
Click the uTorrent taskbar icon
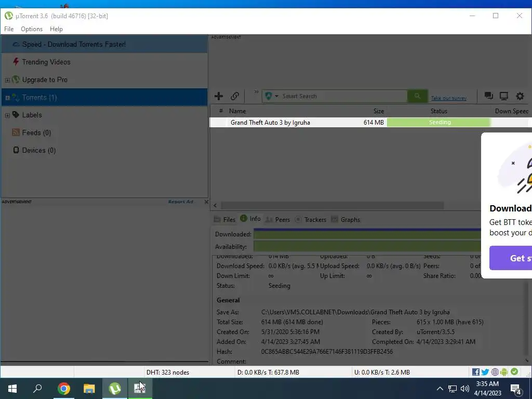pos(115,389)
